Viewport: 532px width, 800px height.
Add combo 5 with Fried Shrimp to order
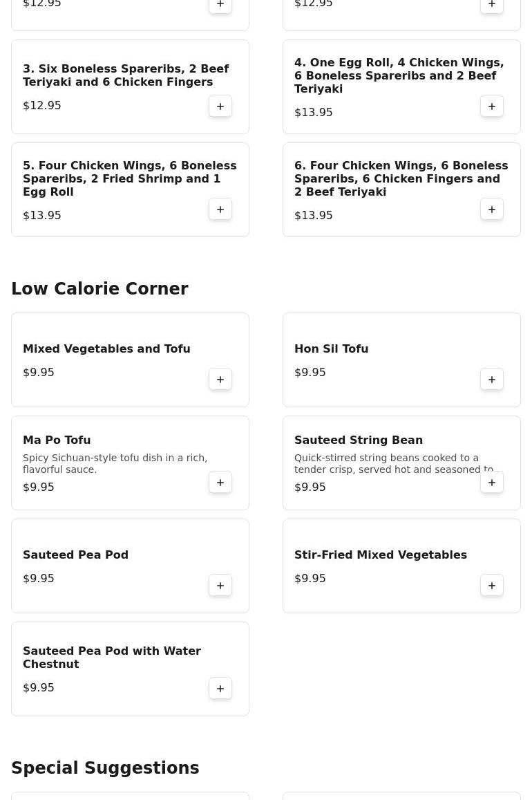pos(220,210)
